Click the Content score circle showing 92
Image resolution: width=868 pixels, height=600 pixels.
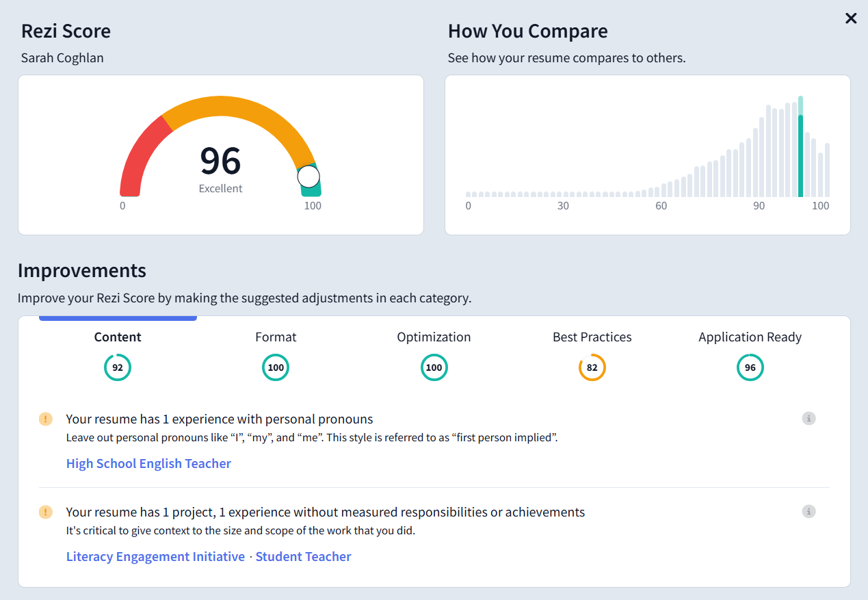[x=117, y=367]
